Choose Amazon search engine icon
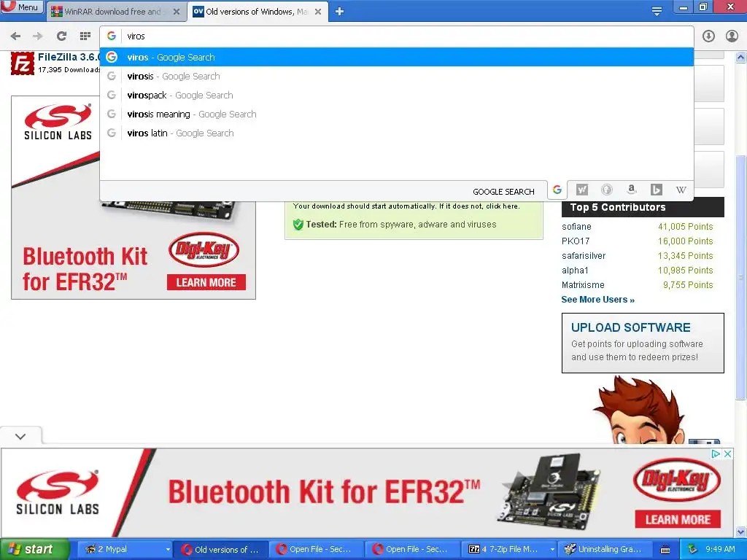Viewport: 747px width, 560px height. pyautogui.click(x=631, y=190)
